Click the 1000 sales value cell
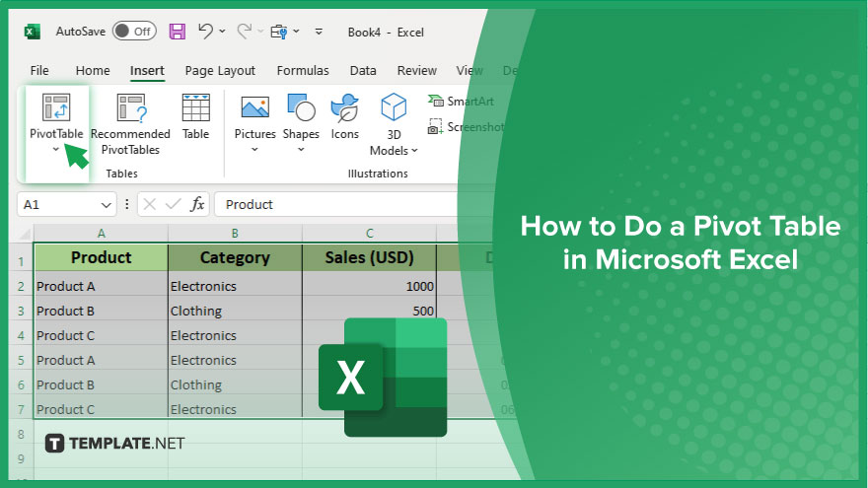The height and width of the screenshot is (488, 868). (x=370, y=286)
